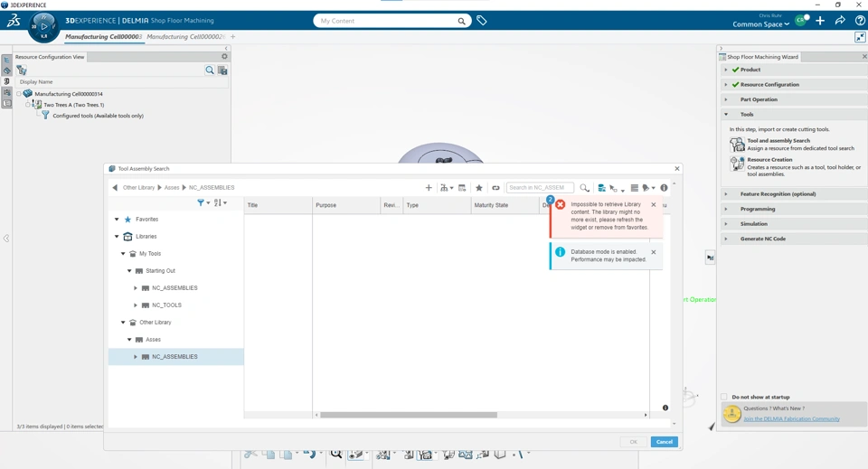The height and width of the screenshot is (469, 868).
Task: Click the Tool and assembly Search icon
Action: tap(738, 145)
